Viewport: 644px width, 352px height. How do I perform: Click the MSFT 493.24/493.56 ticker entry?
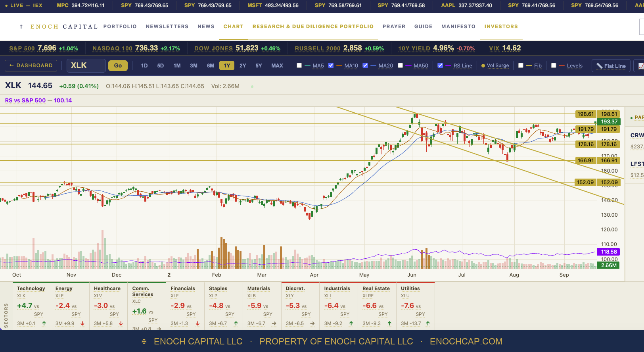pyautogui.click(x=273, y=5)
